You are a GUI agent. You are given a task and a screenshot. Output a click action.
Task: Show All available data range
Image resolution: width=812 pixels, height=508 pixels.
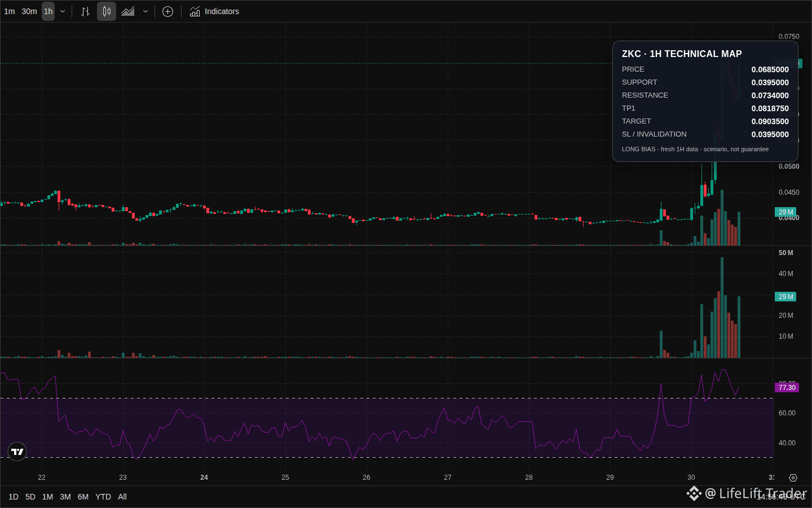[122, 497]
